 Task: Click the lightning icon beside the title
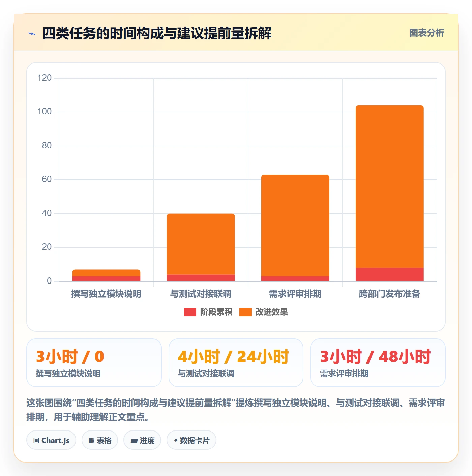(x=32, y=34)
